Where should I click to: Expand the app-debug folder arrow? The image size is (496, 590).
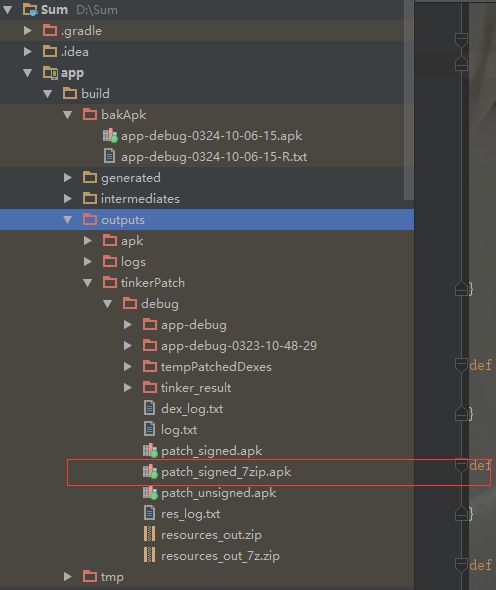coord(128,325)
